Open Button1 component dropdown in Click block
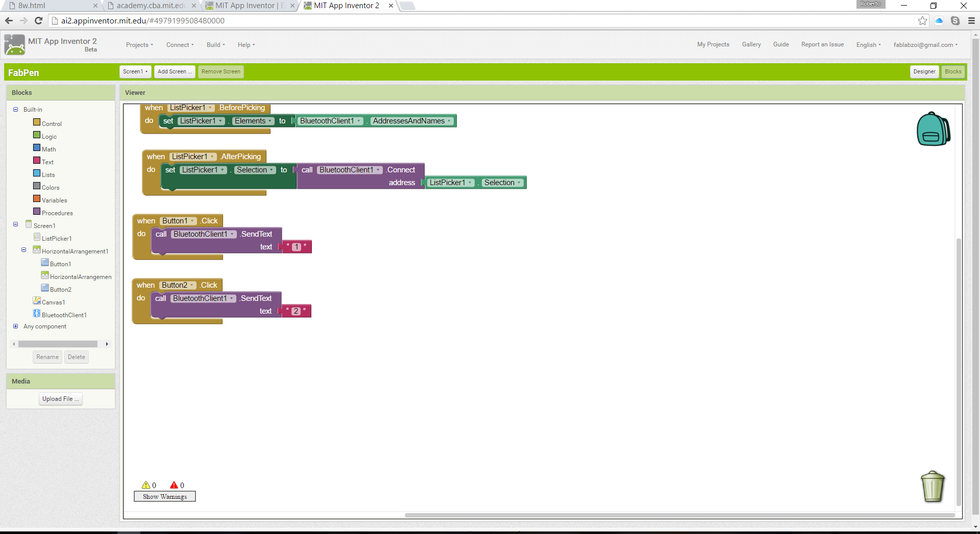The height and width of the screenshot is (534, 980). click(x=178, y=221)
